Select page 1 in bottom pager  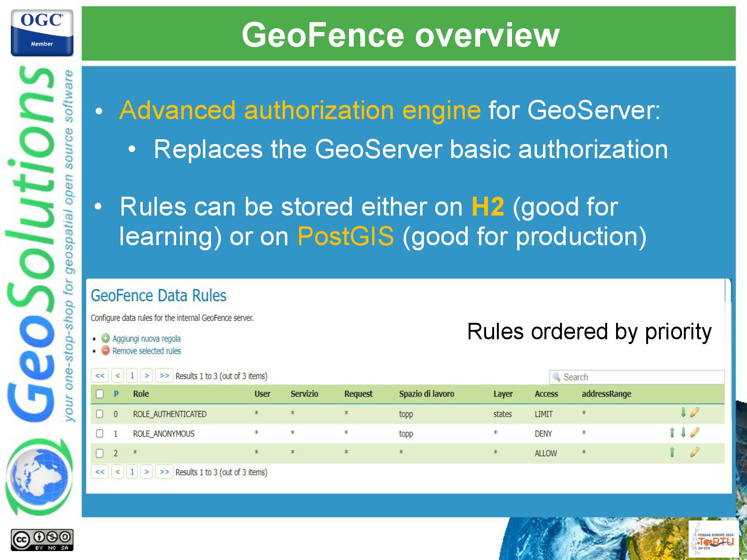[x=132, y=472]
